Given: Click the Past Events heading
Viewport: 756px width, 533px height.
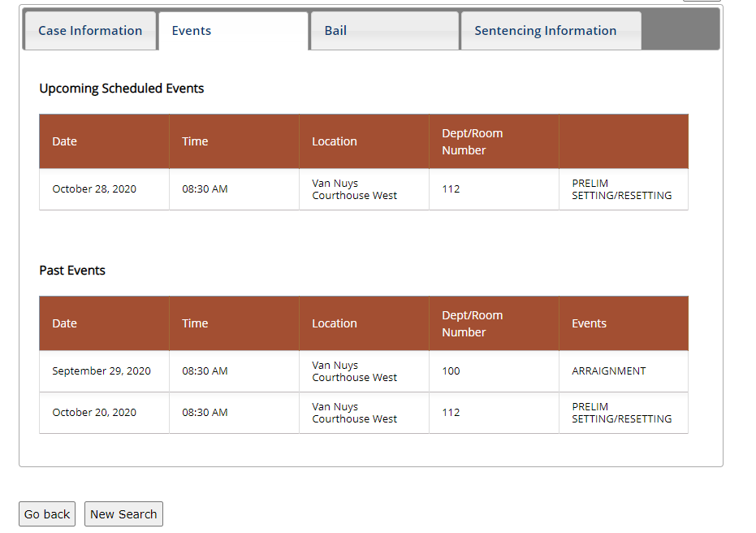Looking at the screenshot, I should (72, 271).
